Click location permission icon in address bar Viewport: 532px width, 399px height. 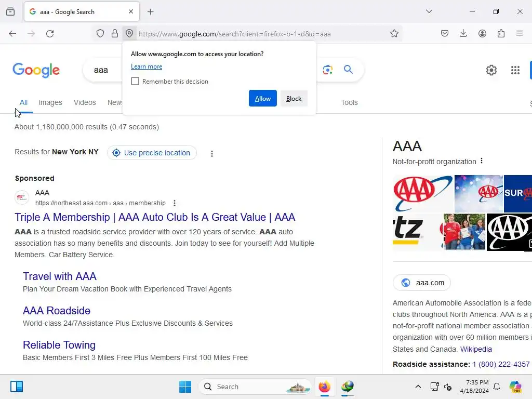click(129, 34)
